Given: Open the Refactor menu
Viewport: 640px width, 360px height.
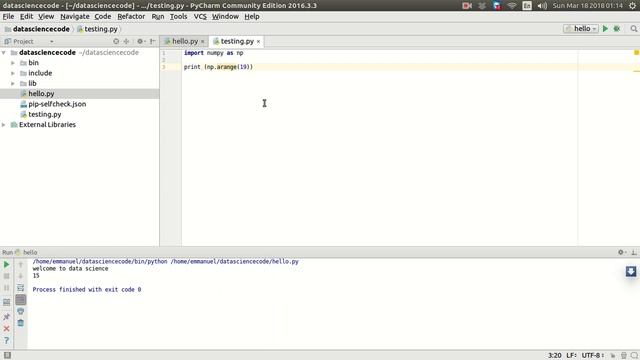Looking at the screenshot, I should pos(131,16).
